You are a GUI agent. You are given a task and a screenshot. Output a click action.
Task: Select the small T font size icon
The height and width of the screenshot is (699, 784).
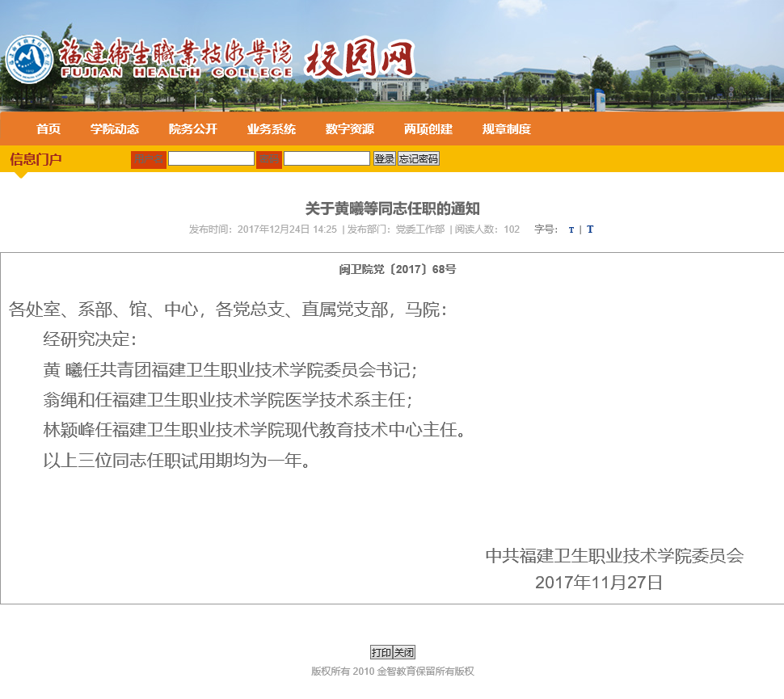click(x=571, y=229)
